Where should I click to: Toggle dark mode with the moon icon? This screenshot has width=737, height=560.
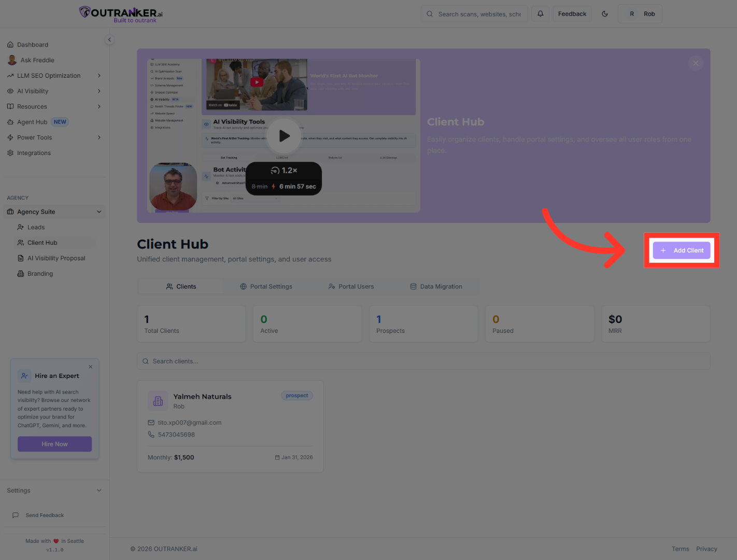click(605, 14)
